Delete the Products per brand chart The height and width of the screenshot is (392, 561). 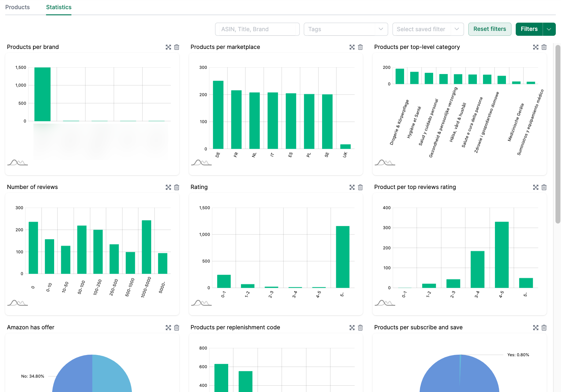pyautogui.click(x=177, y=47)
